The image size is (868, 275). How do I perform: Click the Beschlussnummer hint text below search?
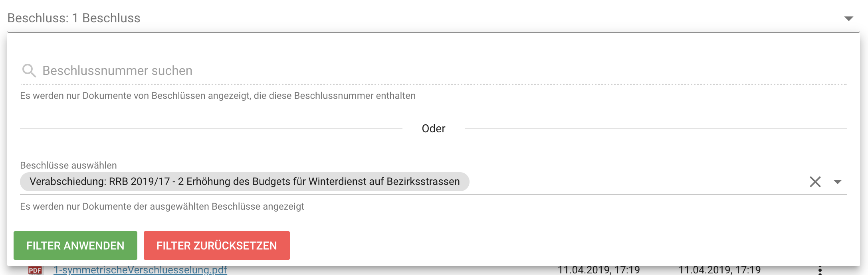click(x=218, y=96)
